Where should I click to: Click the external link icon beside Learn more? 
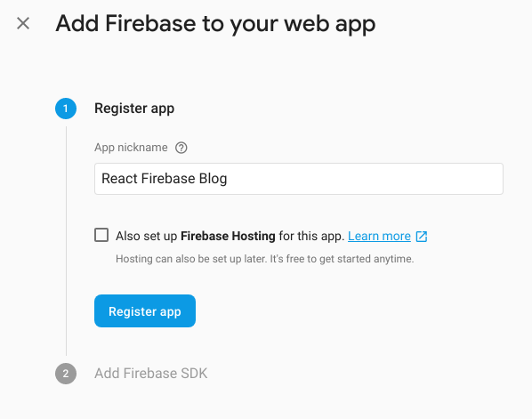tap(422, 236)
